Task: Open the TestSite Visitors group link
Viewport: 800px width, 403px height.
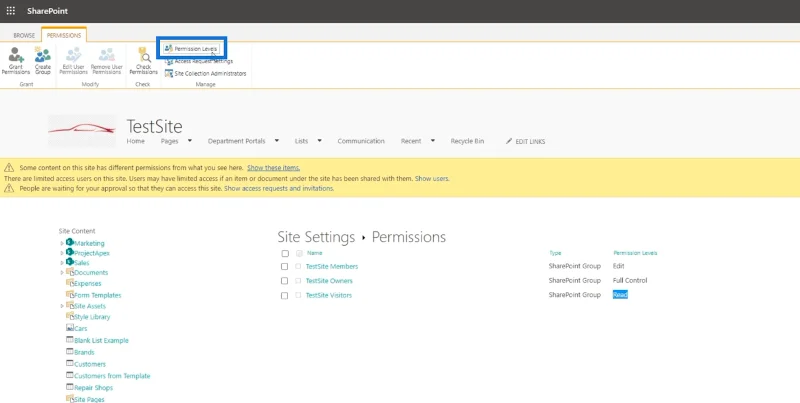Action: pos(329,295)
